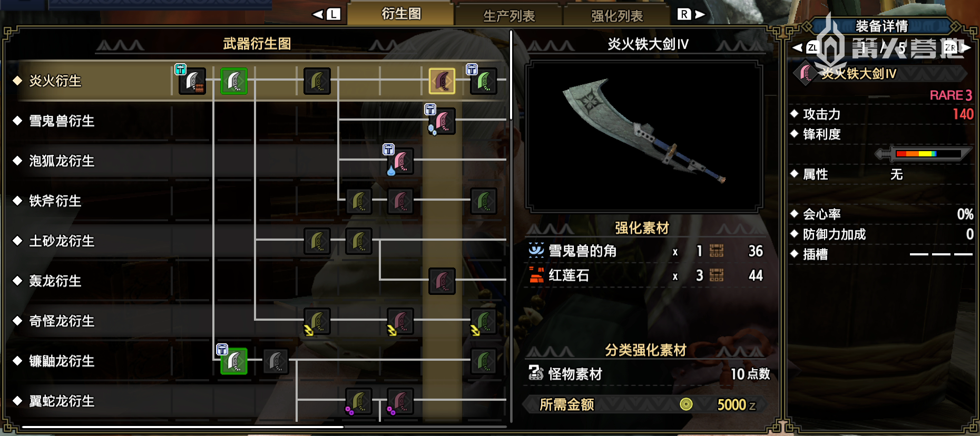Select the first weapon icon in 炎火衍生 row
Image resolution: width=980 pixels, height=436 pixels.
click(192, 81)
